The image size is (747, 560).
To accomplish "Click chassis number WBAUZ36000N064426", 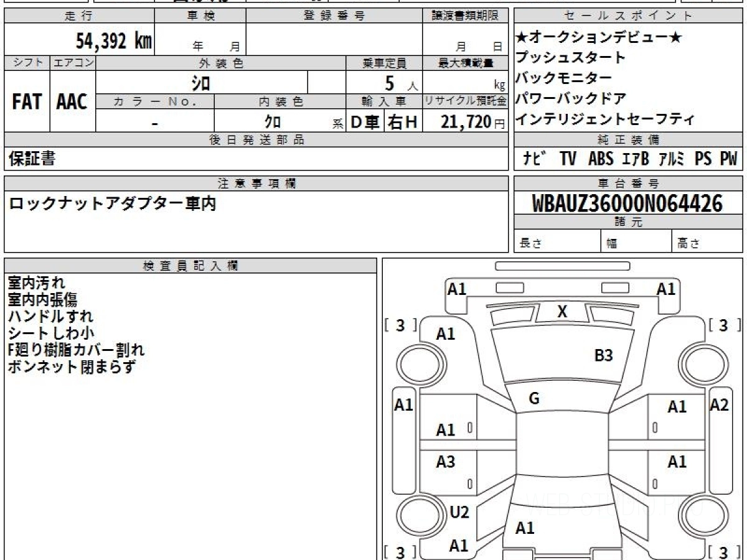I will click(627, 203).
